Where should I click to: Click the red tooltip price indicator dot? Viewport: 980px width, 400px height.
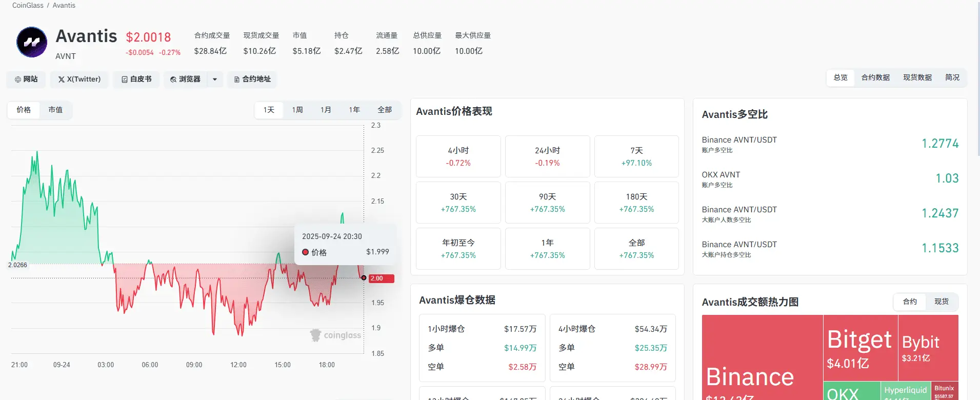point(305,252)
